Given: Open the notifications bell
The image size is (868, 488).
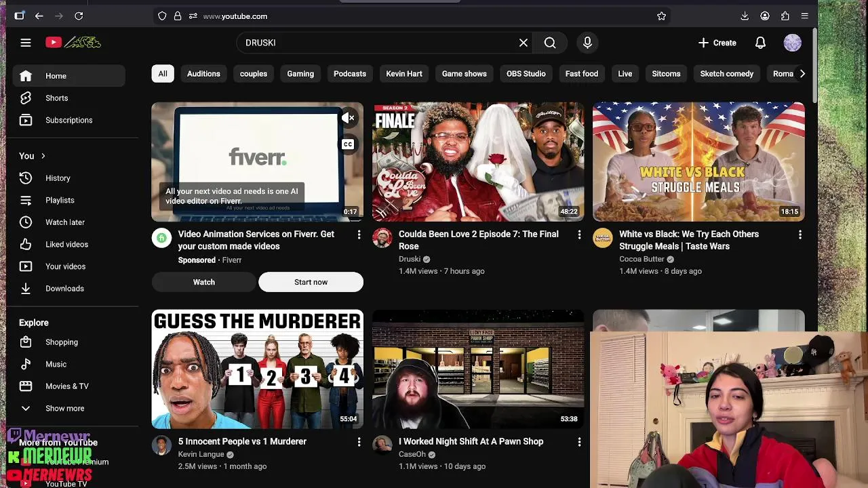Looking at the screenshot, I should (x=760, y=43).
